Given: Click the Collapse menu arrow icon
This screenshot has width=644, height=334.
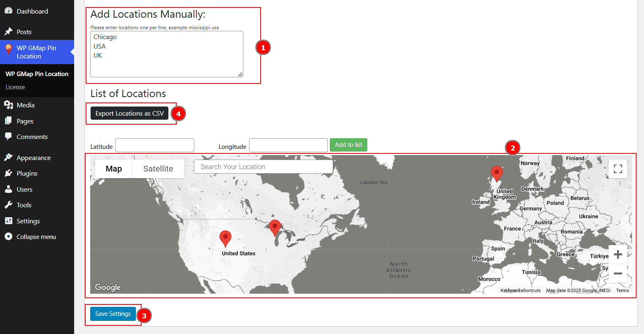Looking at the screenshot, I should tap(8, 237).
